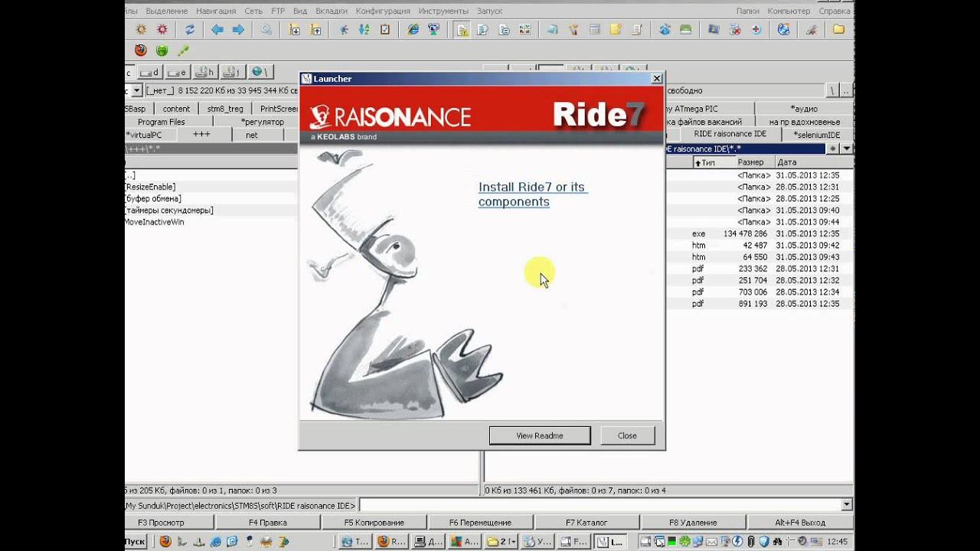The width and height of the screenshot is (980, 551).
Task: Click the green wand icon in second toolbar row
Action: (183, 51)
